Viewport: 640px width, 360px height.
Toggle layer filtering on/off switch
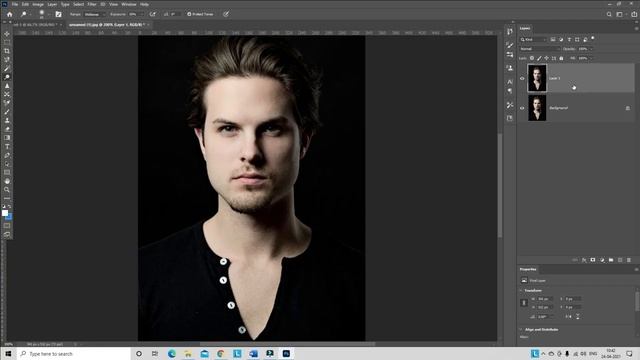[593, 39]
